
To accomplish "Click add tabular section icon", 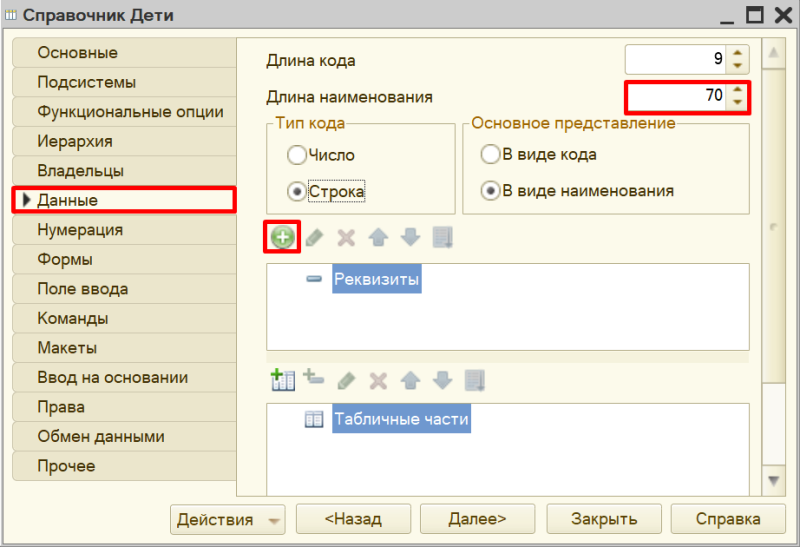I will (x=283, y=380).
